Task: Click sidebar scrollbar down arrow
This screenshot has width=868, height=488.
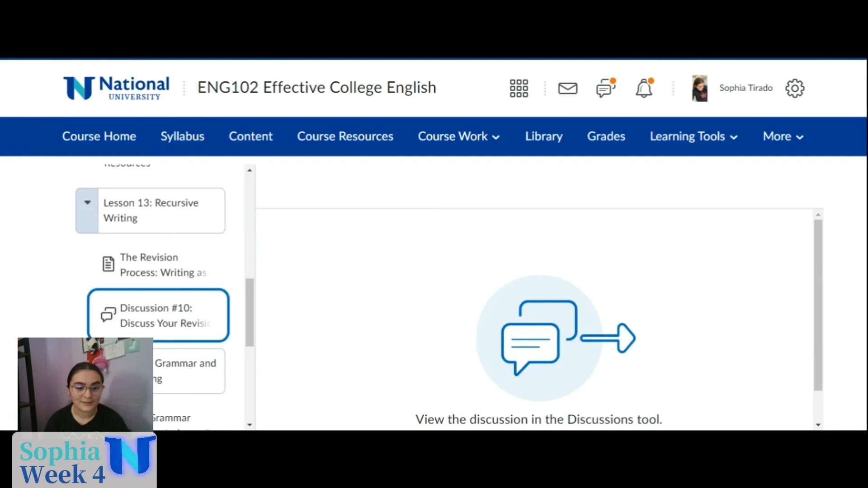Action: pos(250,425)
